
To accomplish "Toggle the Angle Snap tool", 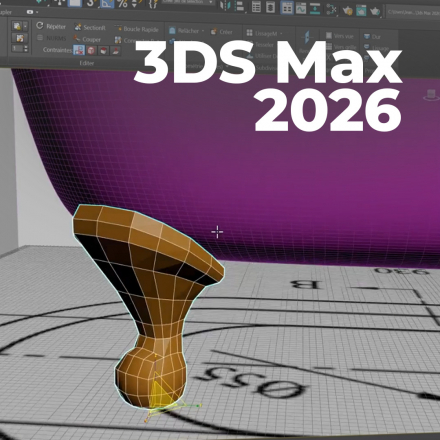I will pos(107,3).
